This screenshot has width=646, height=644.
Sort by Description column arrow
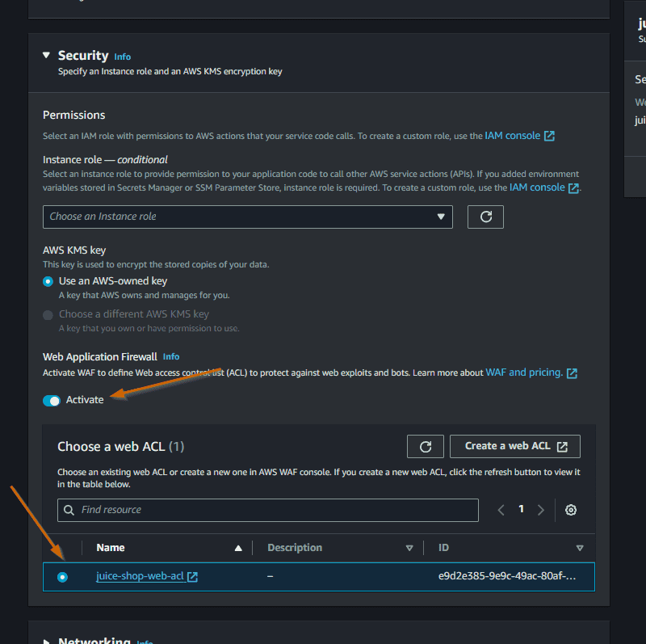tap(409, 548)
